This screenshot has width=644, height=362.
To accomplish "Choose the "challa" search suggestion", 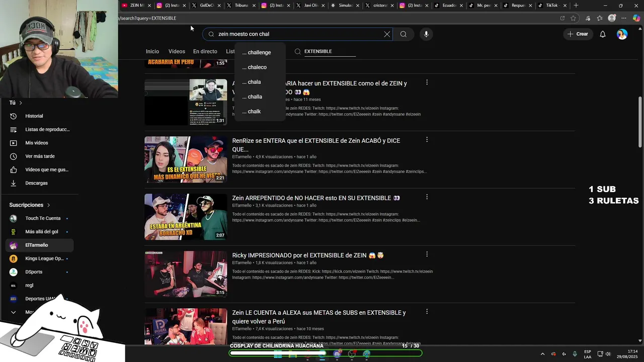I will (x=260, y=97).
